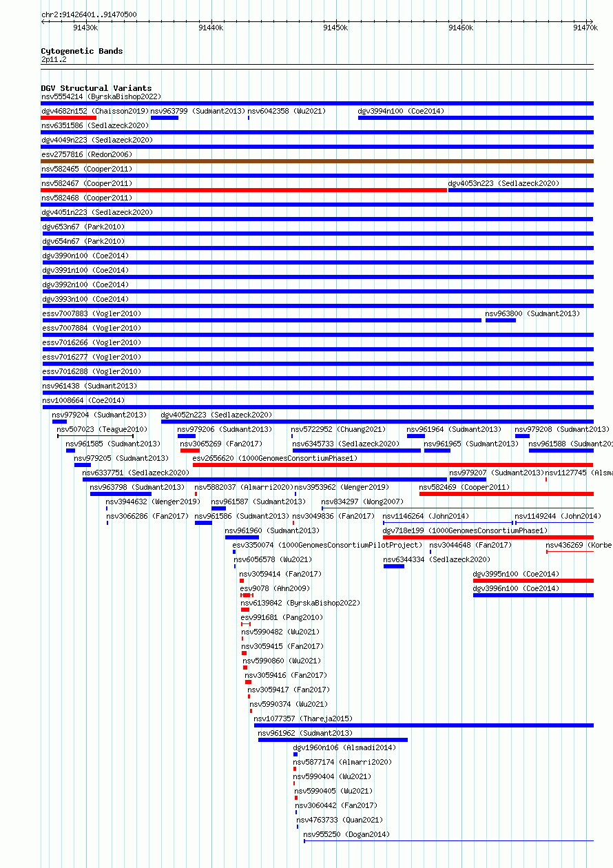Open nsv5722952 (Chuang2021) variant
The image size is (613, 868).
337,429
